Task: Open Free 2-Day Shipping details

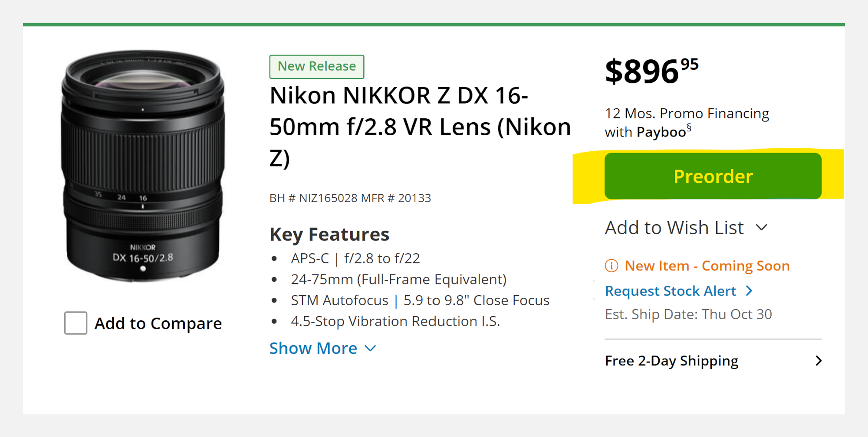Action: click(x=671, y=361)
